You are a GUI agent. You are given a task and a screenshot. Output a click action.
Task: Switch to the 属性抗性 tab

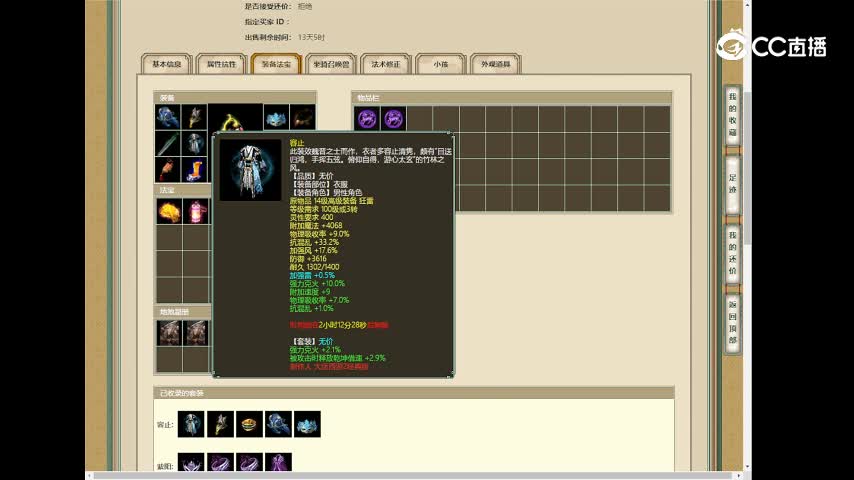pos(221,64)
